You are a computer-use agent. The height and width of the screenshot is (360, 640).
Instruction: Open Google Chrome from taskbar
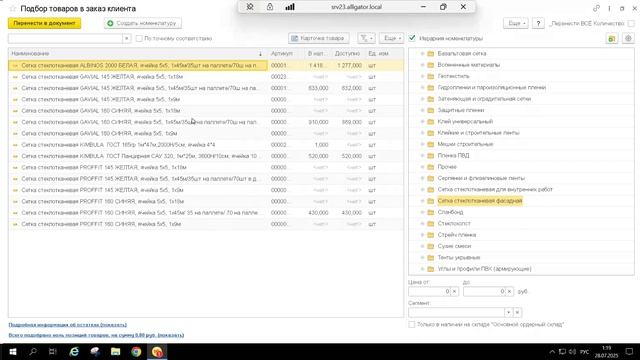[x=136, y=352]
